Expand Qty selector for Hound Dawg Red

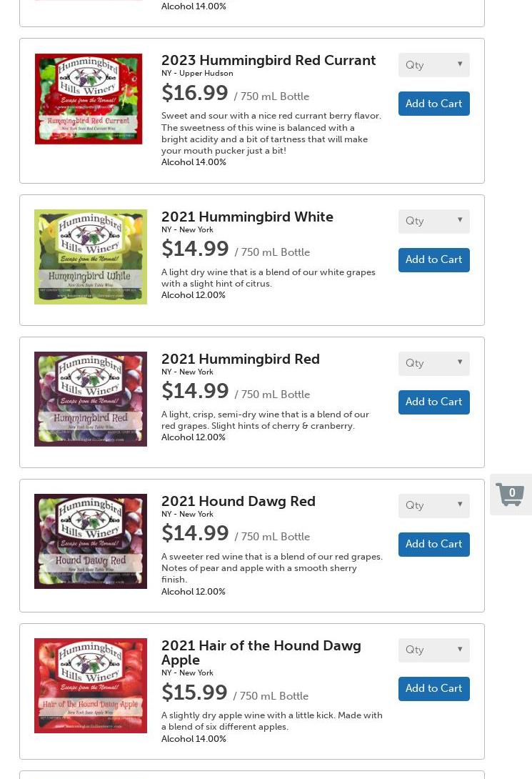(433, 505)
